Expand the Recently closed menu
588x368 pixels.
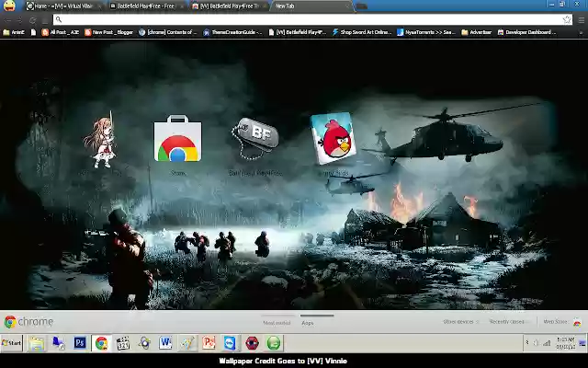(509, 322)
